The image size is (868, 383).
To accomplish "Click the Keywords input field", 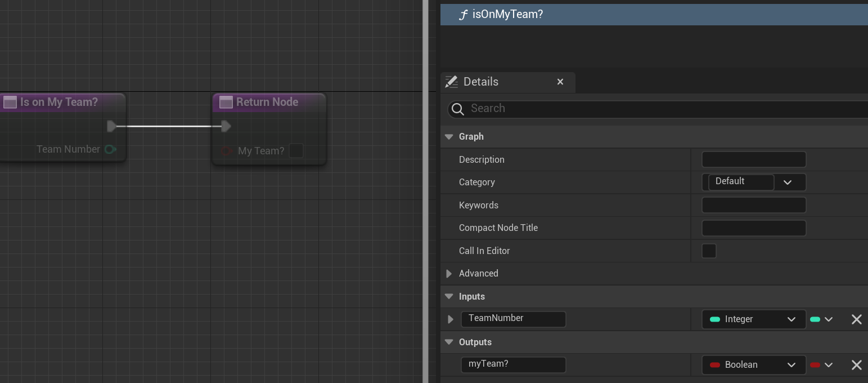I will (x=754, y=205).
